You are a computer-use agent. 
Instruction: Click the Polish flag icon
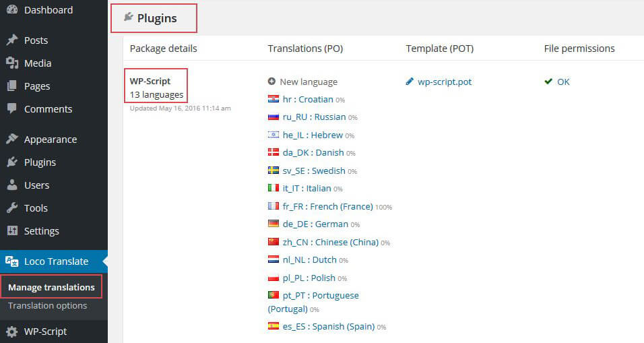pyautogui.click(x=273, y=277)
